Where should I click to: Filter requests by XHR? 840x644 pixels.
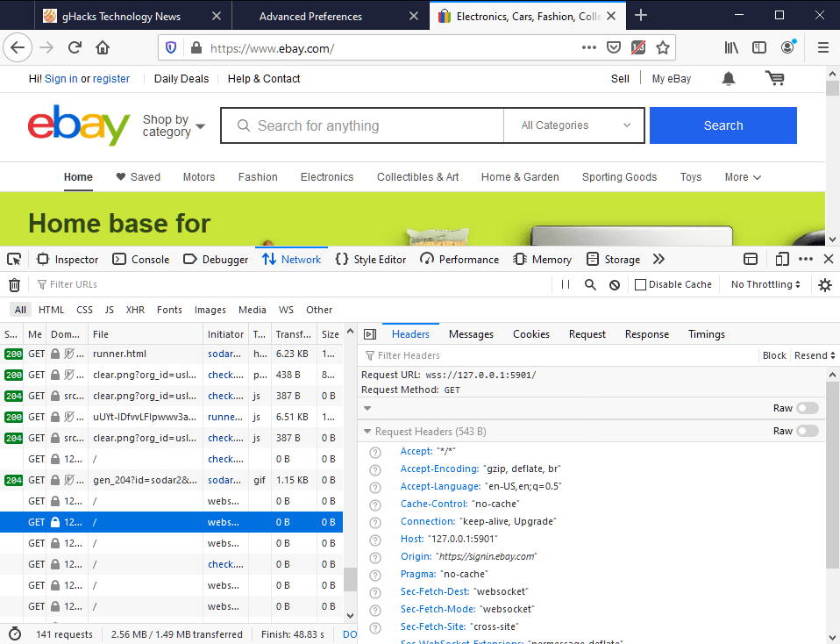pyautogui.click(x=135, y=310)
